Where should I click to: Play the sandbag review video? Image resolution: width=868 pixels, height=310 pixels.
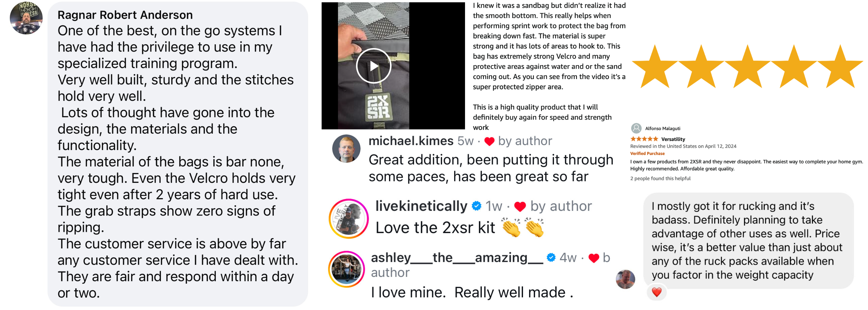coord(373,66)
